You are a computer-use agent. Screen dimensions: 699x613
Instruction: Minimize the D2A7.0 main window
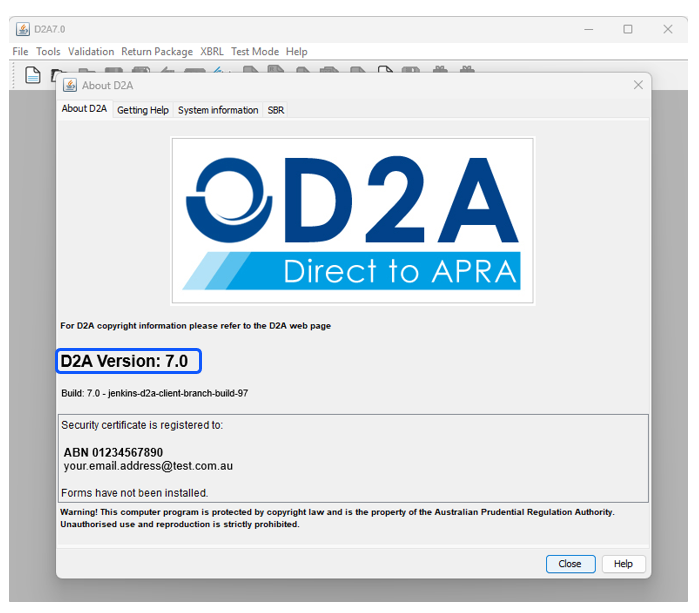(589, 29)
